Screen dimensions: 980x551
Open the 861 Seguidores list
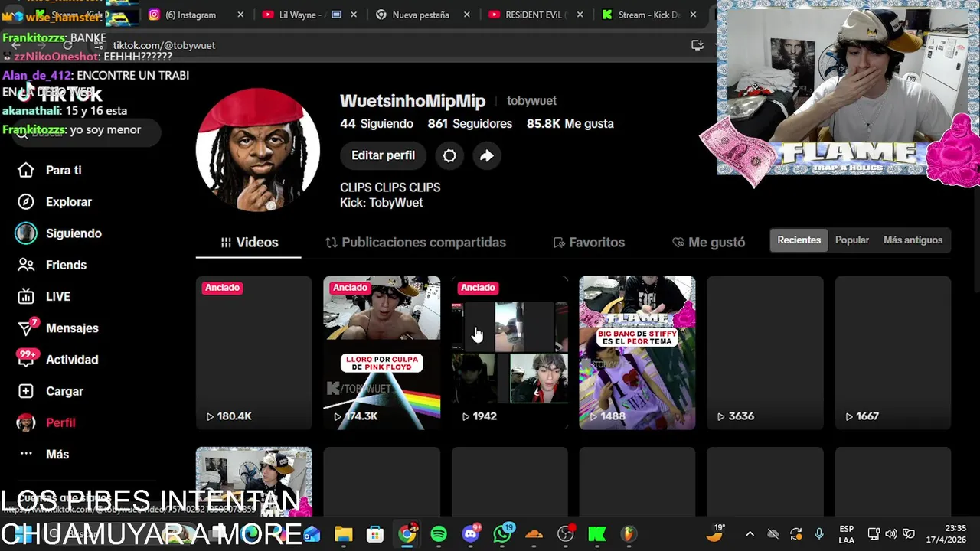point(470,123)
